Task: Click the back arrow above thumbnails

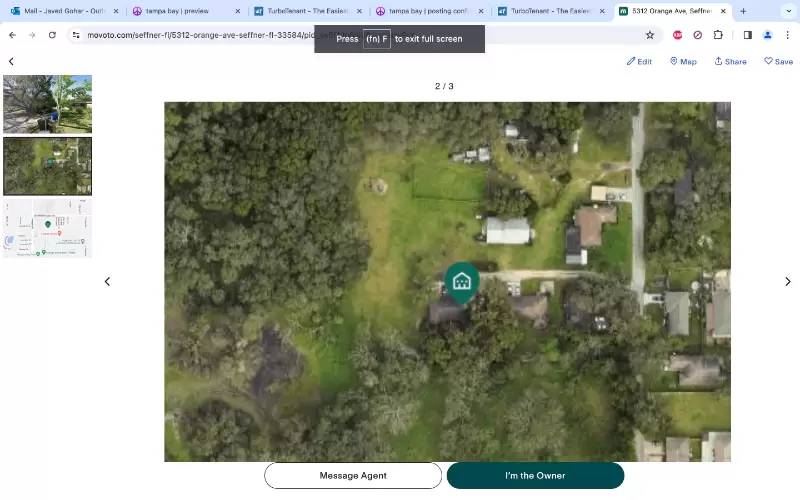Action: (11, 61)
